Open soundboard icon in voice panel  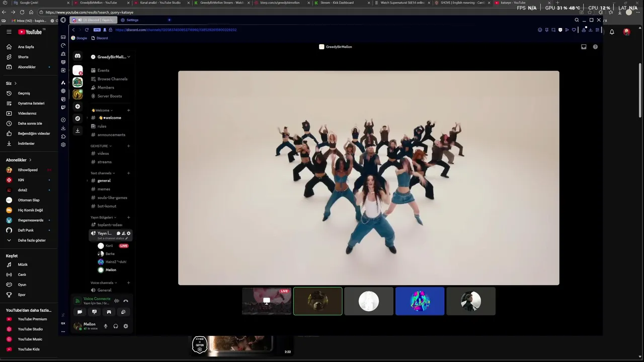(123, 312)
